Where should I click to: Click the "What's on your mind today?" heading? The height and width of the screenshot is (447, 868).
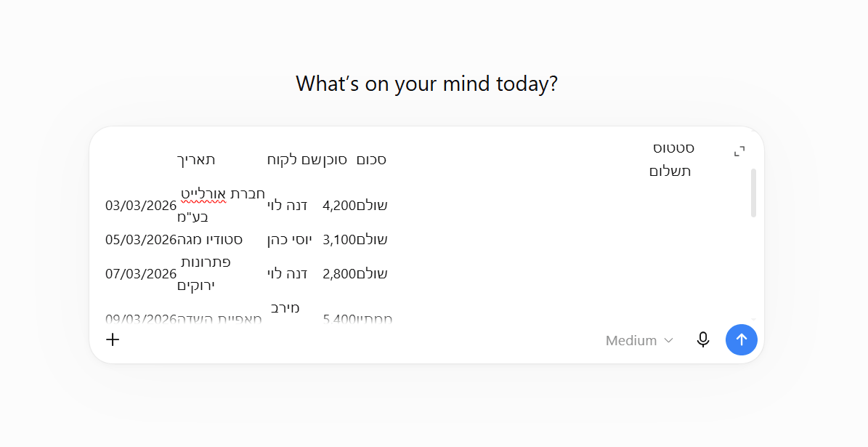point(427,84)
